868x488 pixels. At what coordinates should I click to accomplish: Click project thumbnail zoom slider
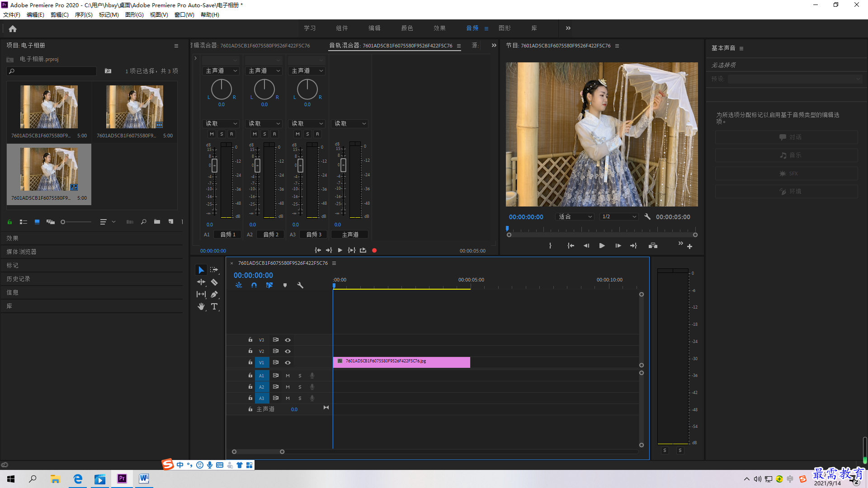[76, 222]
